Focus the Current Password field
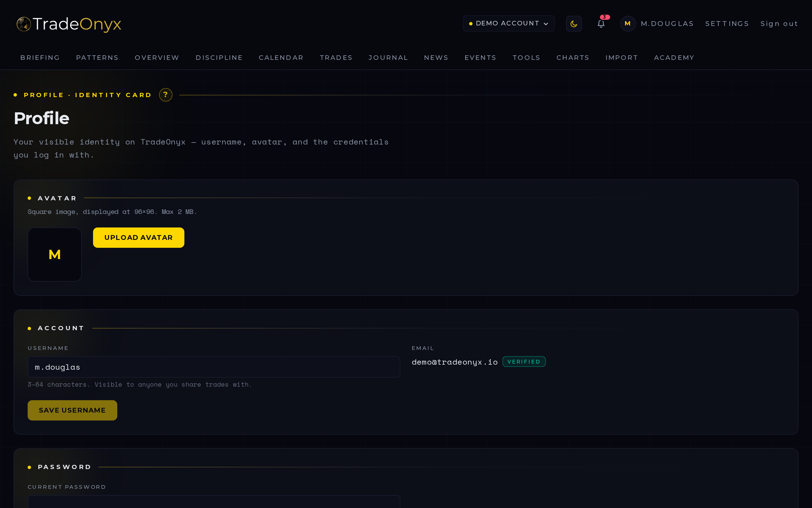This screenshot has width=812, height=508. click(214, 502)
